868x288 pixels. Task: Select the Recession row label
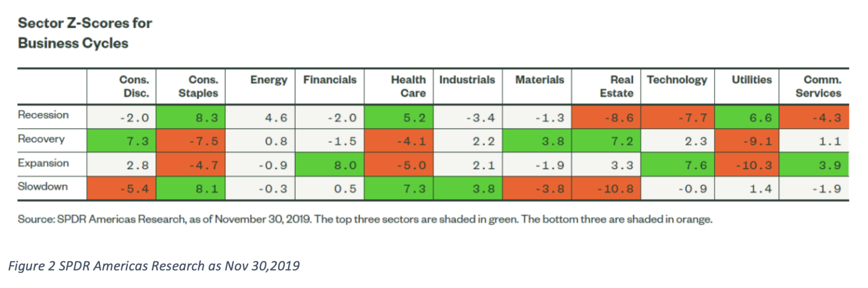pyautogui.click(x=43, y=115)
